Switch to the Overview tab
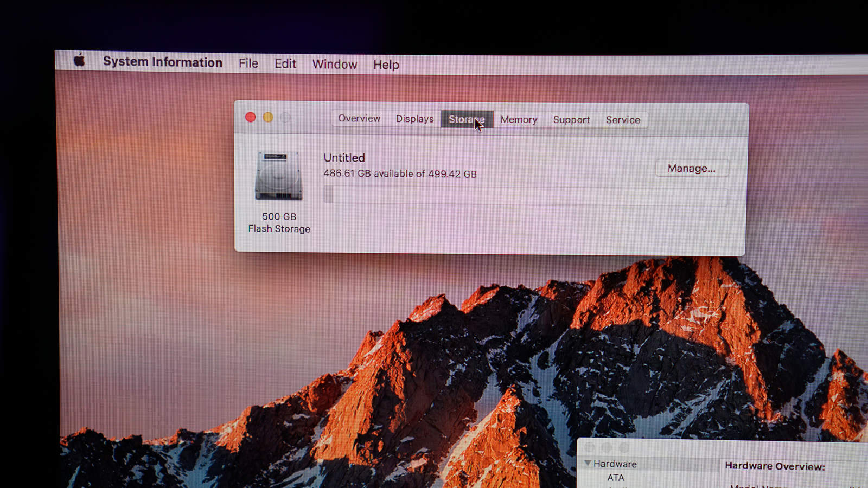This screenshot has width=868, height=488. [x=359, y=118]
